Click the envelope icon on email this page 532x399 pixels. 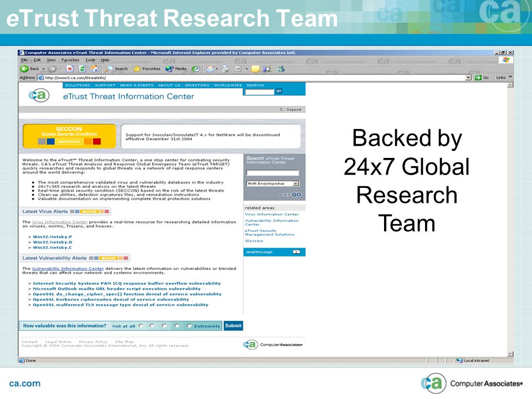[296, 252]
